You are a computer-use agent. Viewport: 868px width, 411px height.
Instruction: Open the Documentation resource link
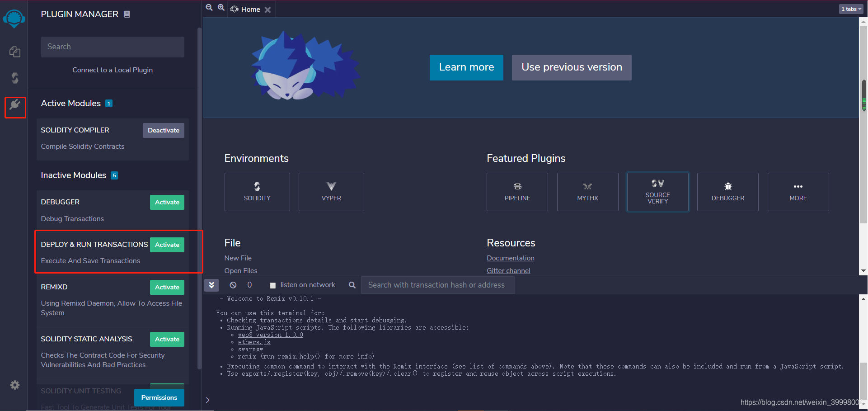coord(511,258)
